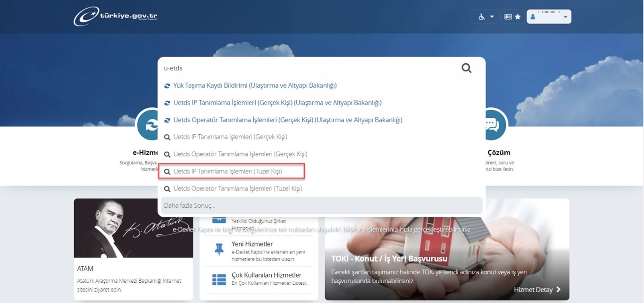Click the search magnifier icon
Viewport: 644px width, 303px height.
point(466,68)
